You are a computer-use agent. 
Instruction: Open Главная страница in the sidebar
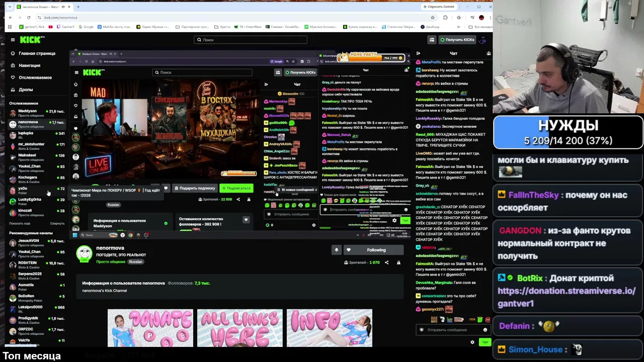[x=33, y=53]
